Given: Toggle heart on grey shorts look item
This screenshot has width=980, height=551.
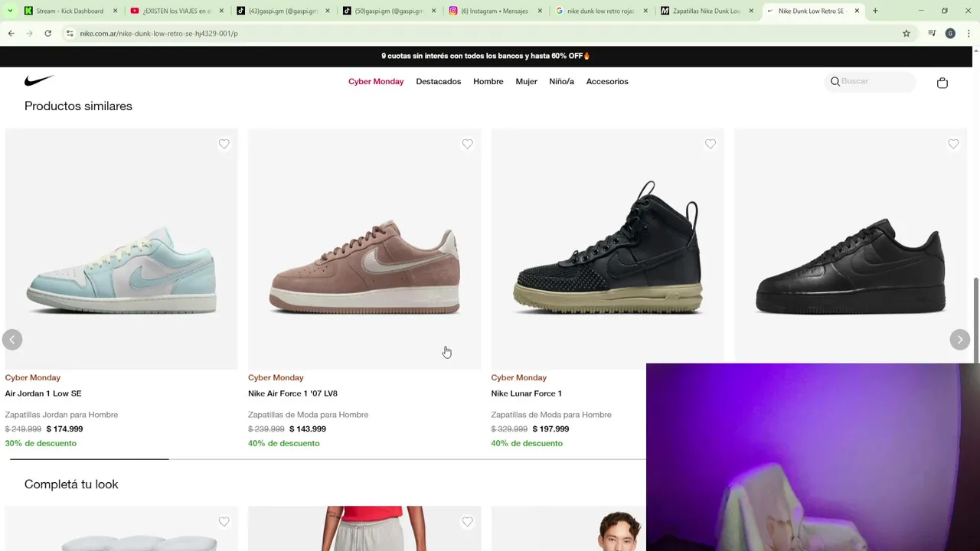Looking at the screenshot, I should point(467,522).
